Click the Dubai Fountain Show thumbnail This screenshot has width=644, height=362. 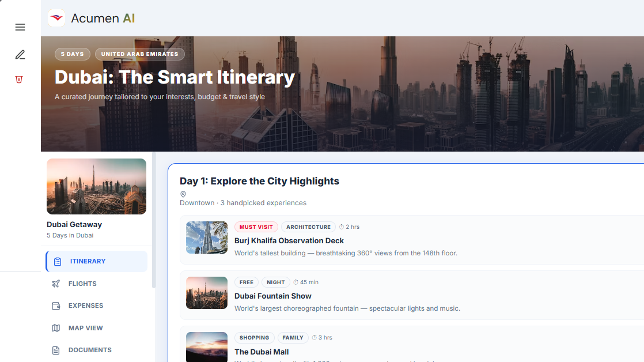[207, 293]
